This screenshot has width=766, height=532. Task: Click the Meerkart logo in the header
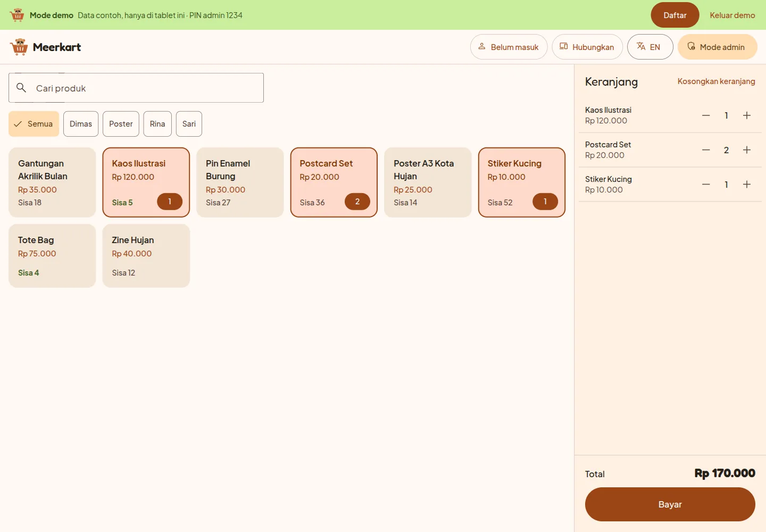point(45,47)
